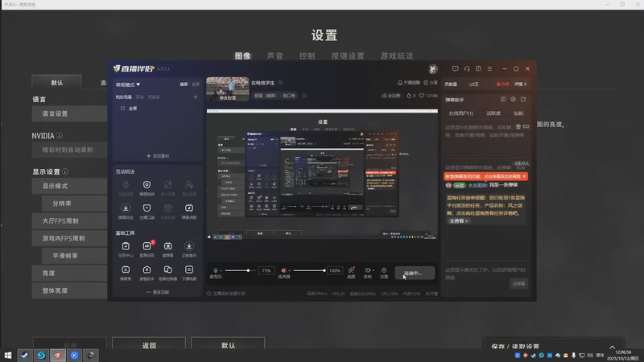Open the 主播口袋 icon in 互动玩法
Image resolution: width=644 pixels, height=362 pixels.
(147, 208)
